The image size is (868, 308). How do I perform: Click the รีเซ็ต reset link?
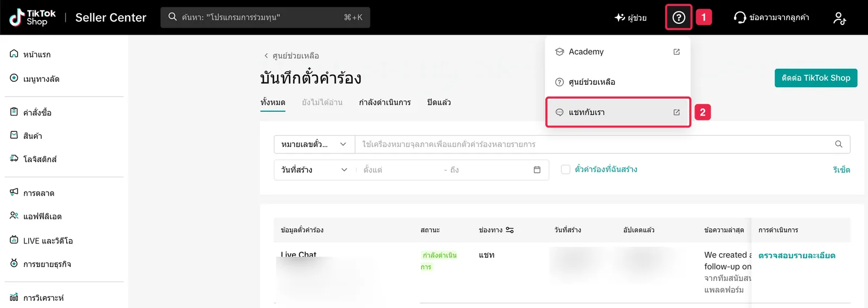pos(841,170)
